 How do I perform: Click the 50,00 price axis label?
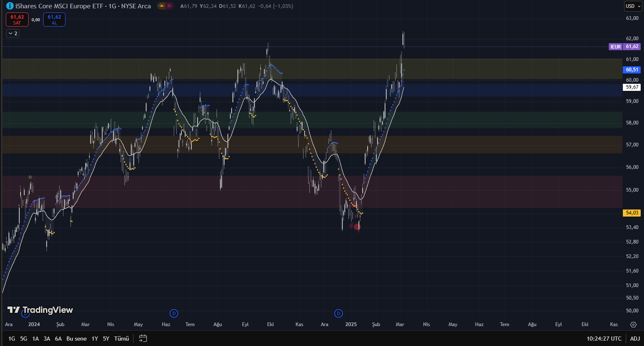632,311
